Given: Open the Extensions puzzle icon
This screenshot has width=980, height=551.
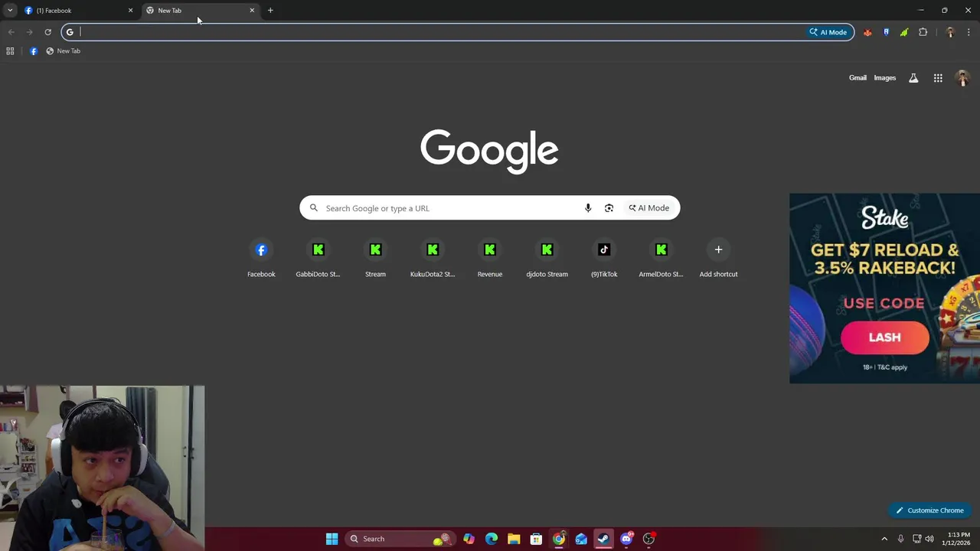Looking at the screenshot, I should click(x=923, y=32).
